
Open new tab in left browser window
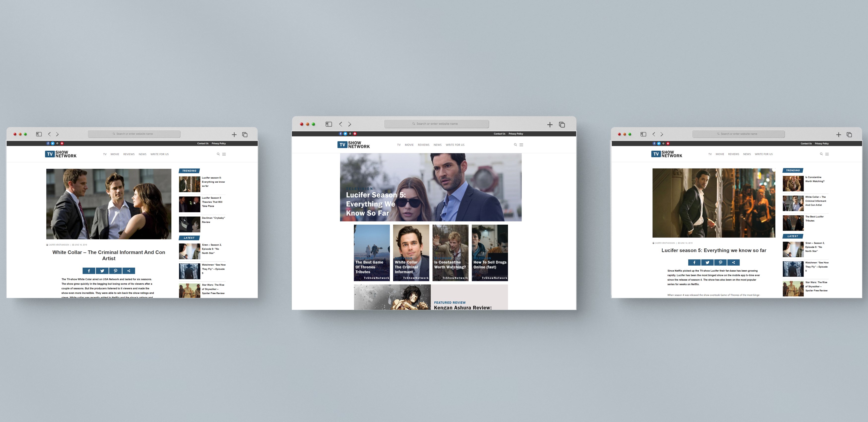(234, 135)
